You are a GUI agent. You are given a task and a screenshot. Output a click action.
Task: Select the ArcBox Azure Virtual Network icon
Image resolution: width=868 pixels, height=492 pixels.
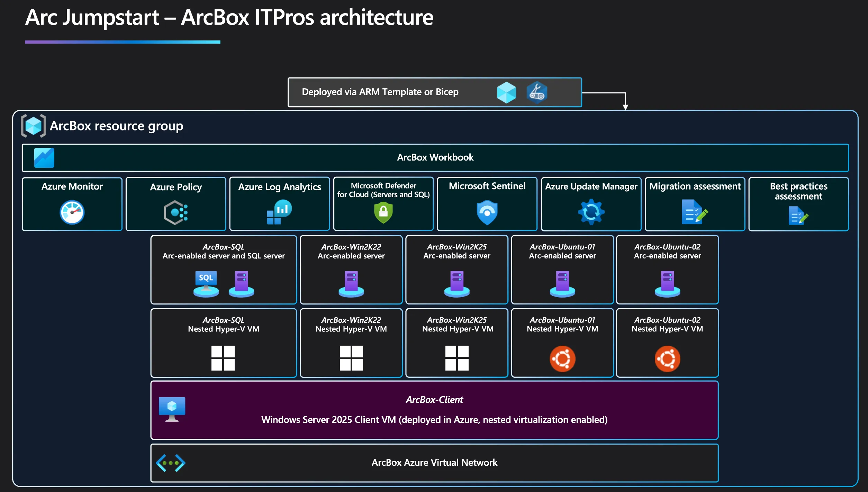tap(170, 462)
